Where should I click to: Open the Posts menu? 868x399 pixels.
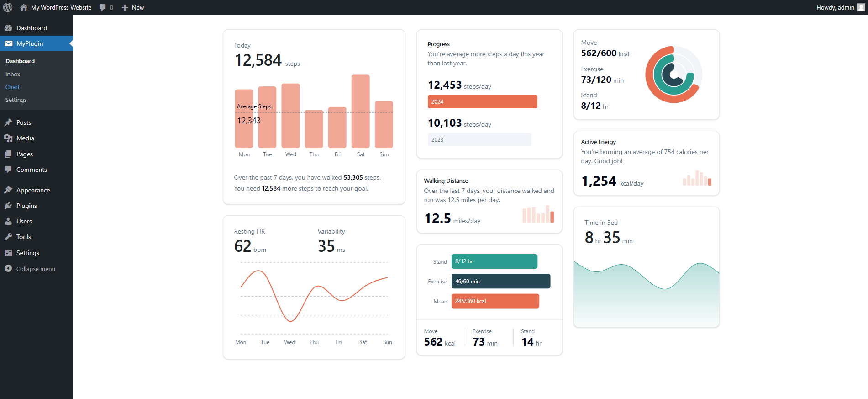tap(37, 122)
